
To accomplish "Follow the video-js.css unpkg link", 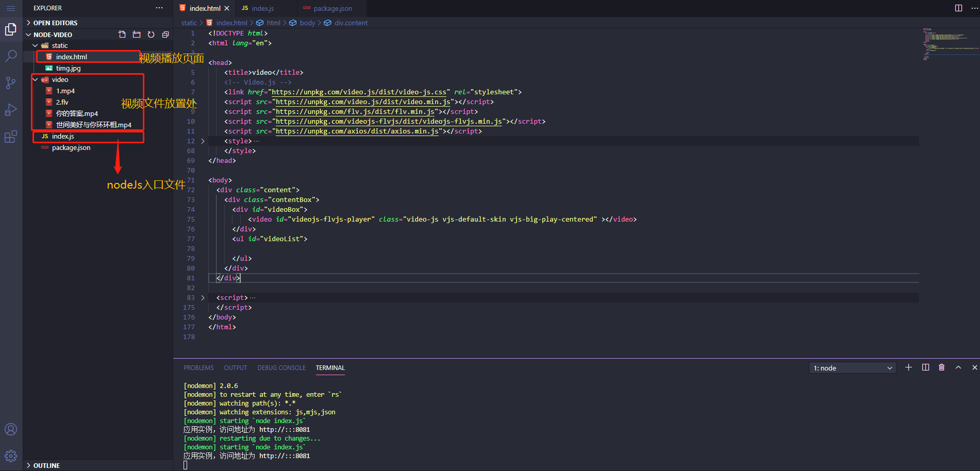I will (359, 92).
